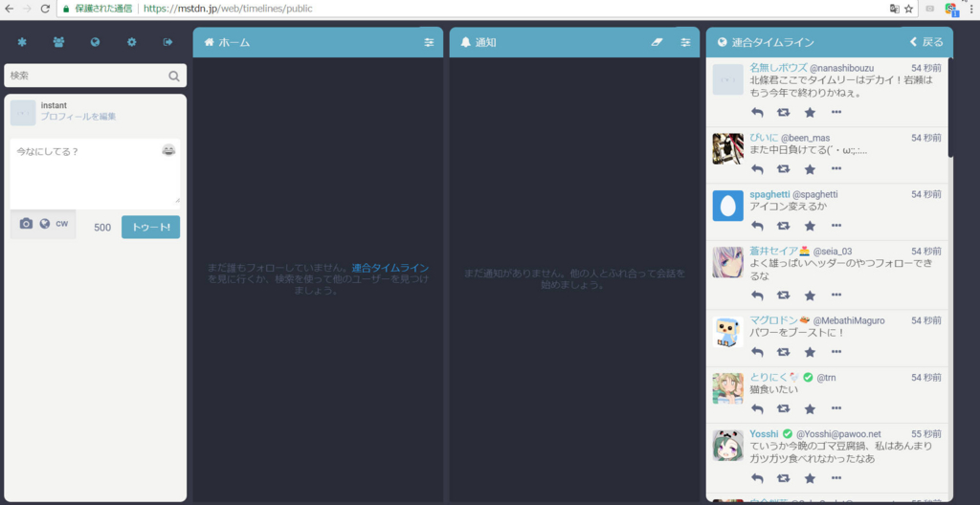Favourite MebathiMaguro's post
This screenshot has width=980, height=505.
tap(810, 352)
